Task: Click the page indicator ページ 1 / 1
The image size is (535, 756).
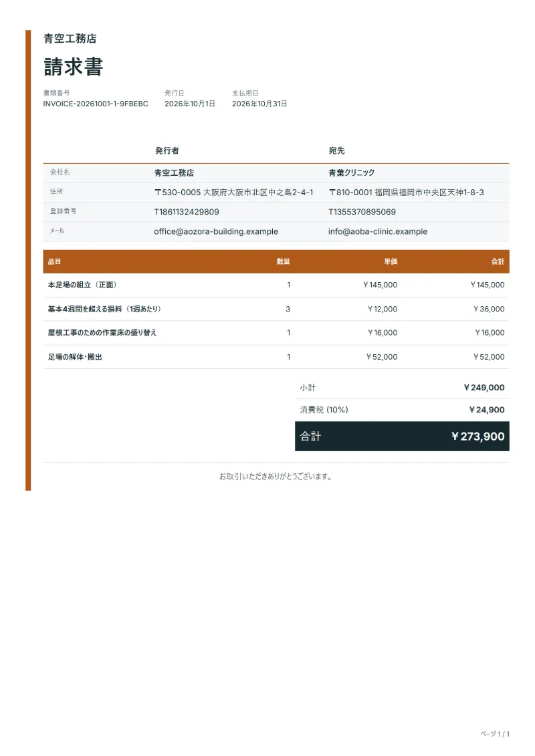Action: coord(495,734)
